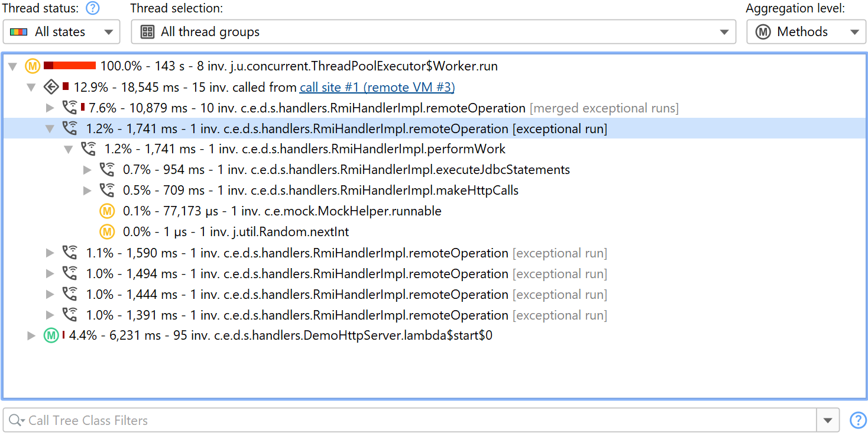Image resolution: width=868 pixels, height=435 pixels.
Task: Collapse the ThreadPoolExecutor$Worker.run root node
Action: click(12, 67)
